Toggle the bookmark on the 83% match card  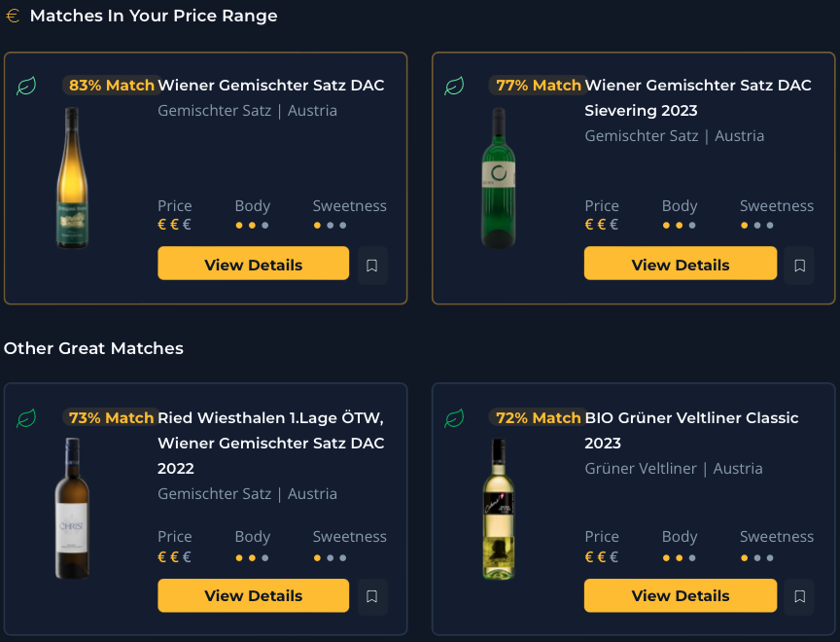(372, 266)
